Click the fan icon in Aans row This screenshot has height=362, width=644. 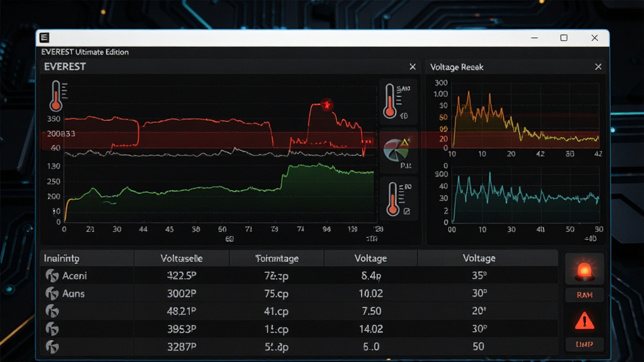52,293
